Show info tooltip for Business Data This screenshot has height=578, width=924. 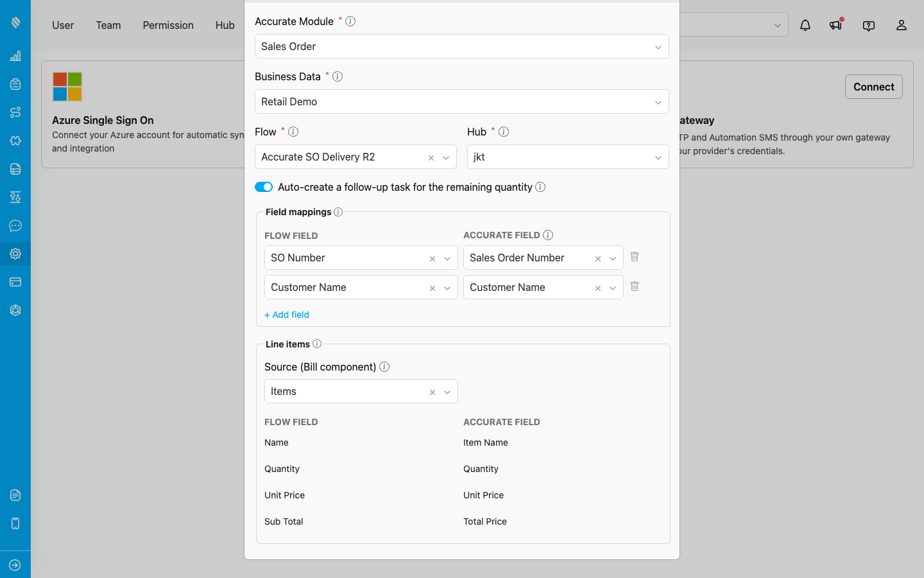click(338, 76)
